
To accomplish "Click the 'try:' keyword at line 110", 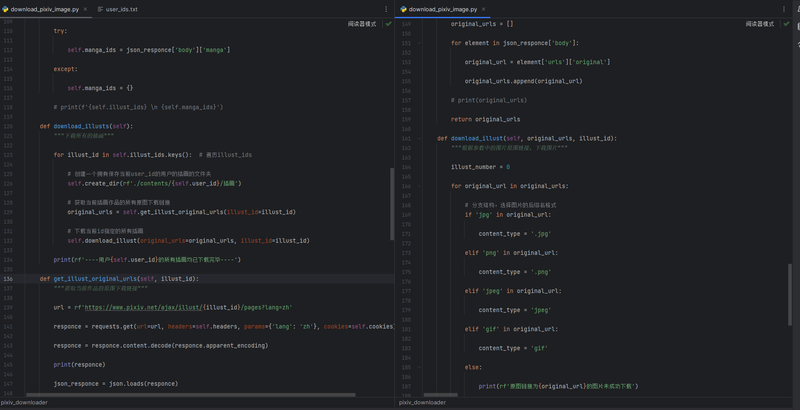I will pyautogui.click(x=60, y=31).
